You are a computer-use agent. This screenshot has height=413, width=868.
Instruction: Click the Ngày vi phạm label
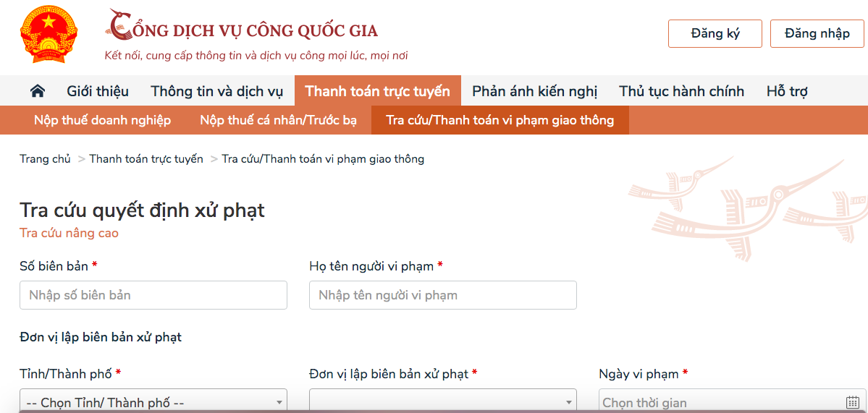(639, 374)
